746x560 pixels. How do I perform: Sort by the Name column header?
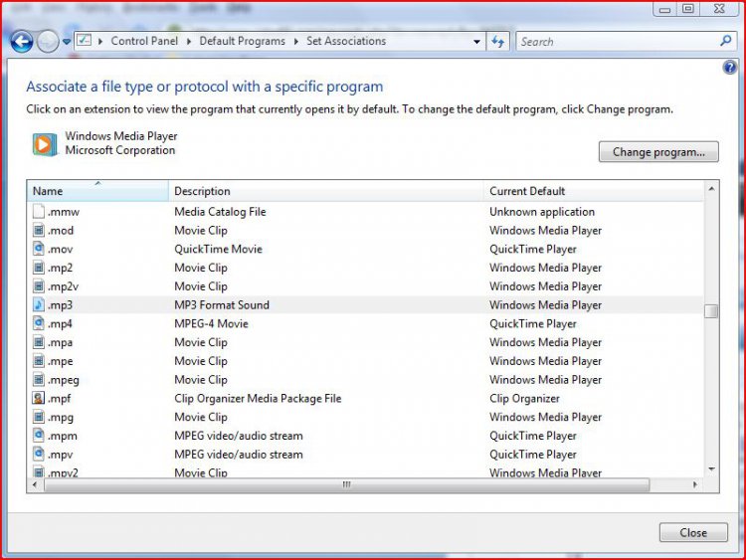(97, 191)
